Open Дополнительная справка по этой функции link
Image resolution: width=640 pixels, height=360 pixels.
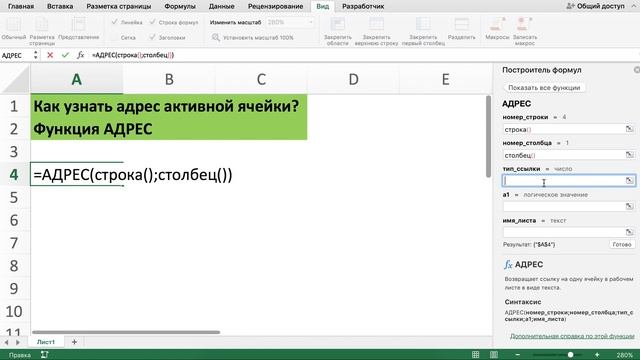click(572, 336)
